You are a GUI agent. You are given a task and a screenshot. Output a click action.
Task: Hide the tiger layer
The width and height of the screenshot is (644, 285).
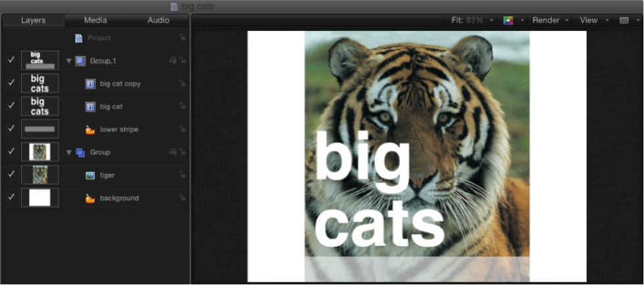click(11, 175)
